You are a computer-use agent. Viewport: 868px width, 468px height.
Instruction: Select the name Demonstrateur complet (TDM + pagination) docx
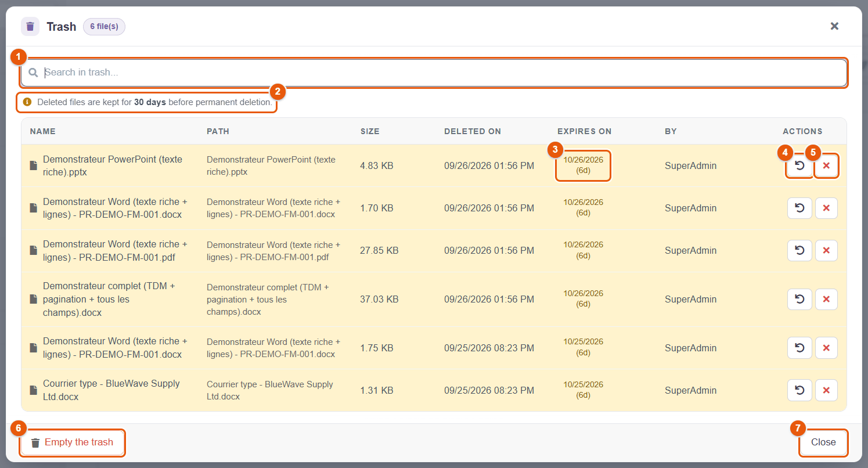point(109,299)
